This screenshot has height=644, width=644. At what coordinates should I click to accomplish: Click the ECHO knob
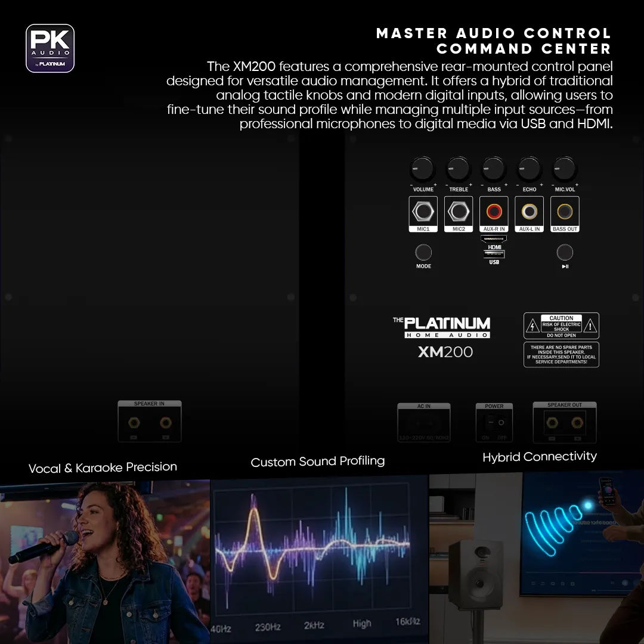pos(529,169)
